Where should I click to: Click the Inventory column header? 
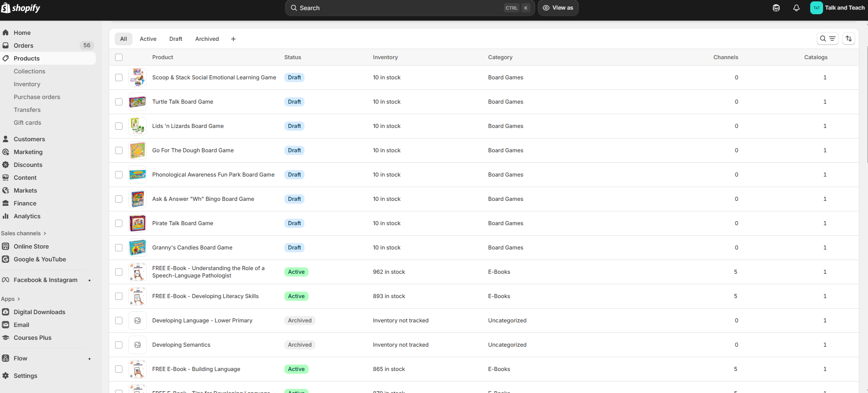point(385,57)
